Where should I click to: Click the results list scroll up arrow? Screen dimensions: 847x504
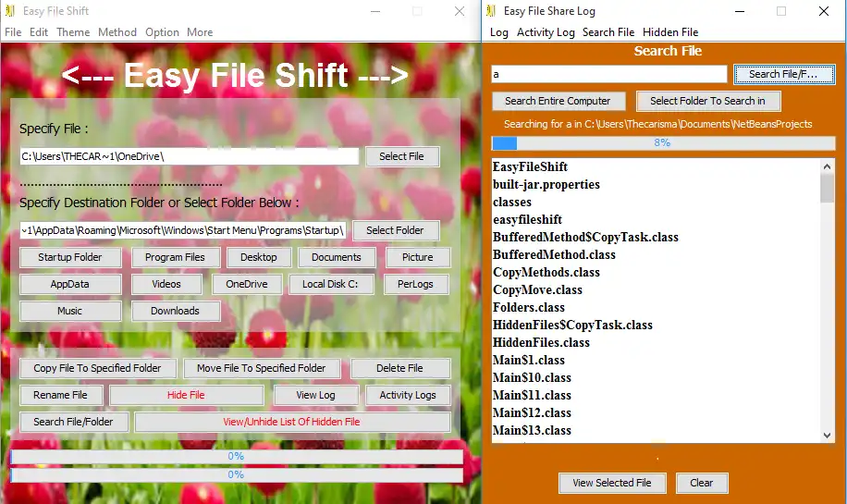827,166
